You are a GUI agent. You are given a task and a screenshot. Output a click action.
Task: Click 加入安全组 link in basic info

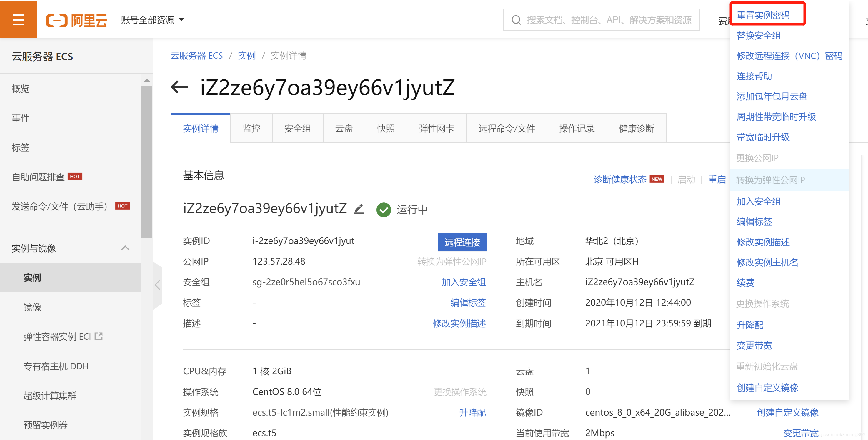tap(463, 282)
